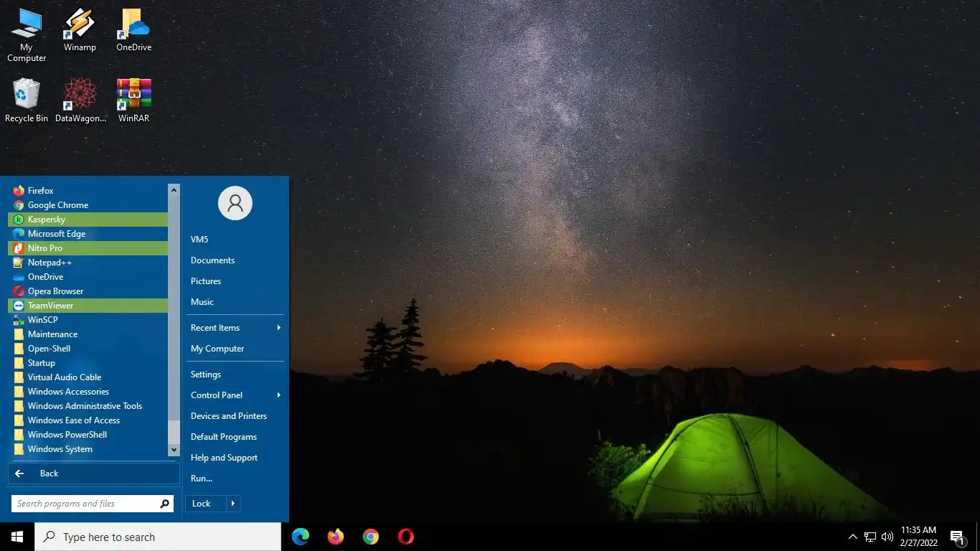
Task: Expand the Virtual Audio Cable folder
Action: [88, 377]
